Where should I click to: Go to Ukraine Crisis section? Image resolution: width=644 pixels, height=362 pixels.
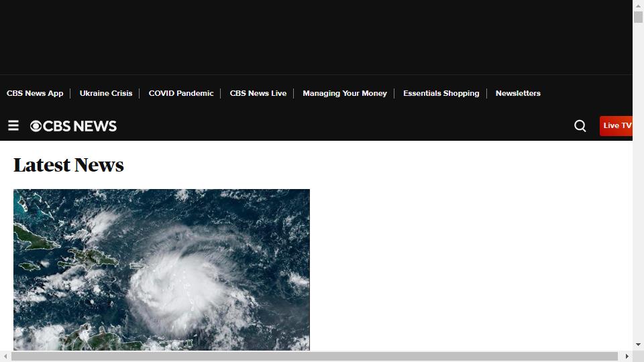click(x=106, y=93)
